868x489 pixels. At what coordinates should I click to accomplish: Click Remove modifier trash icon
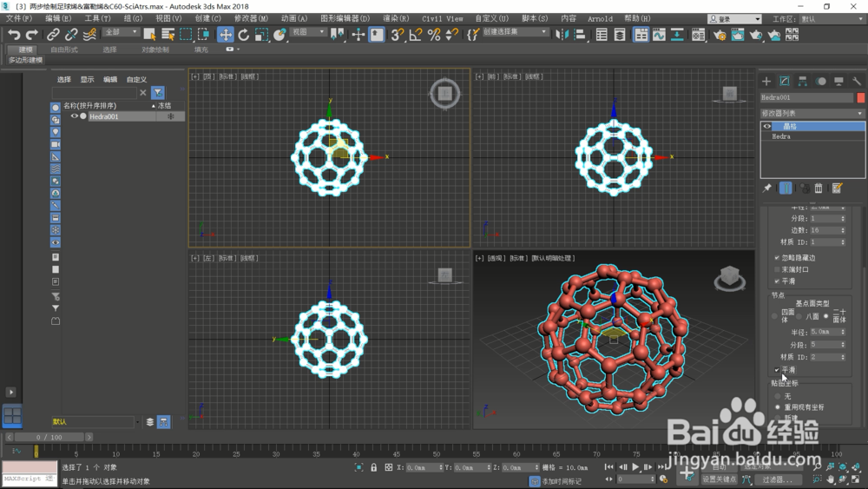819,188
